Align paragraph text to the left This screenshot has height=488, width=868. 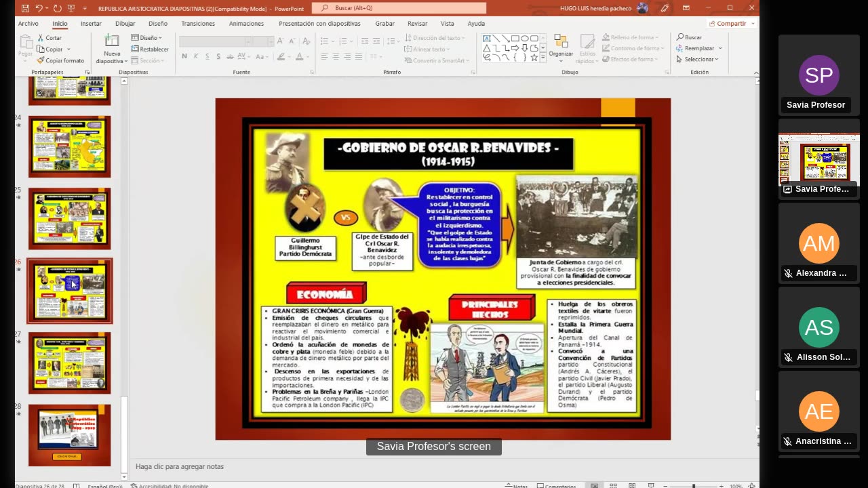(x=325, y=56)
